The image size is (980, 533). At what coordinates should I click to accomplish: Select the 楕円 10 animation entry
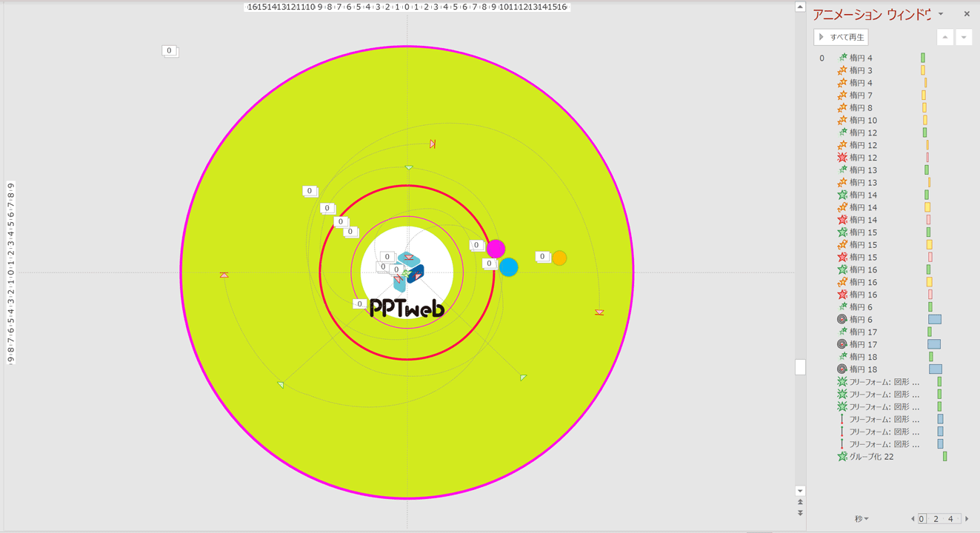tap(863, 120)
